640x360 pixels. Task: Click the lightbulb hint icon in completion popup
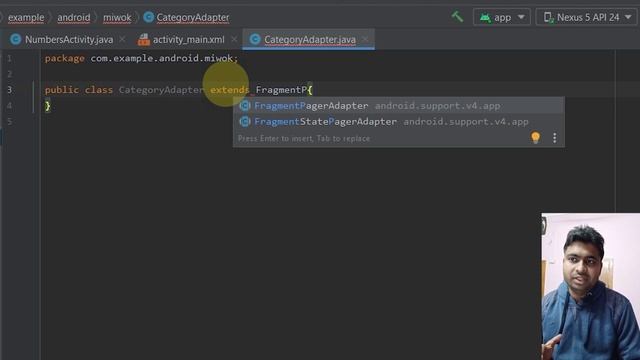pos(536,138)
